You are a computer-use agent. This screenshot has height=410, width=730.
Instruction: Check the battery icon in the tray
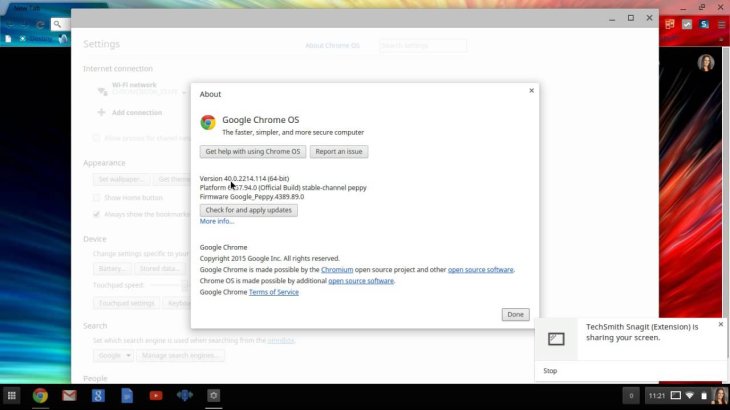click(x=704, y=396)
